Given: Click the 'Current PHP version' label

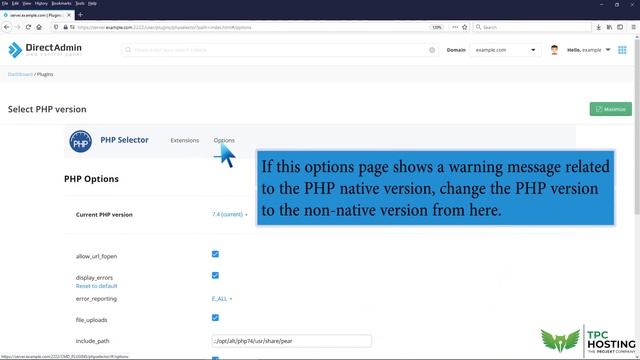Looking at the screenshot, I should [104, 214].
